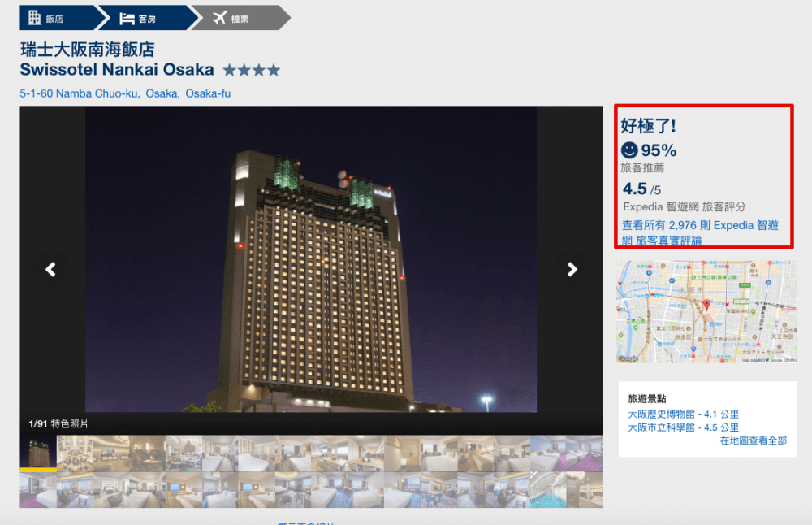Viewport: 812px width, 525px height.
Task: Open the Osaka map thumbnail
Action: pyautogui.click(x=706, y=311)
